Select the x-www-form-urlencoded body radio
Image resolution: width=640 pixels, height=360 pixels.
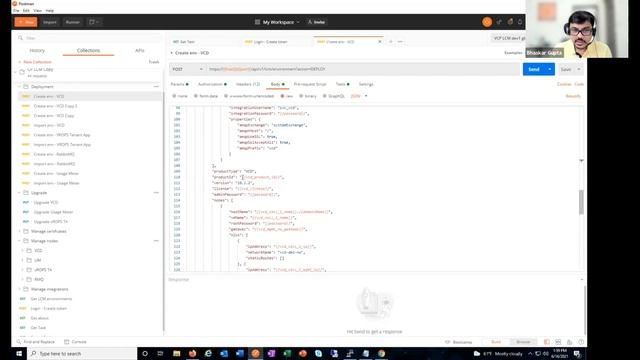226,96
